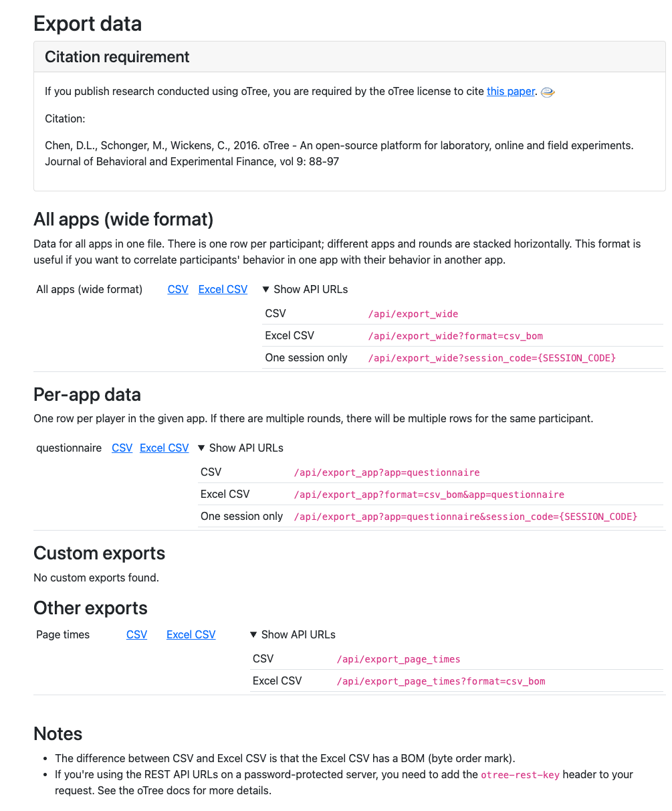The width and height of the screenshot is (672, 811).
Task: Collapse Show API URLs for questionnaire
Action: point(241,448)
